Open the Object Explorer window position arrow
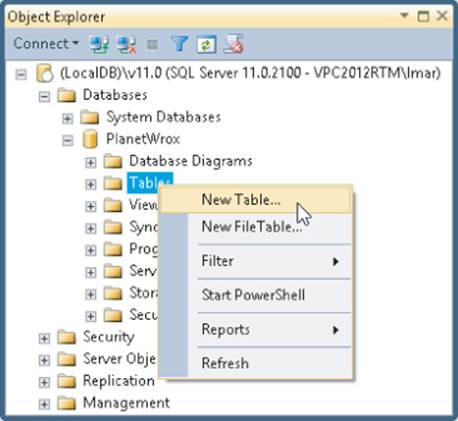The image size is (458, 421). coord(404,15)
